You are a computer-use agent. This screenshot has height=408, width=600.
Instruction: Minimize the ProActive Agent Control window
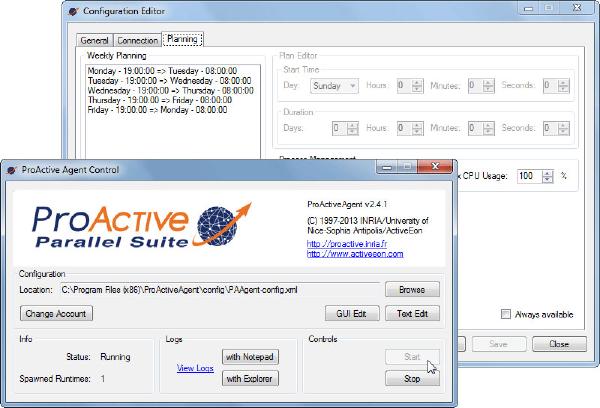[x=387, y=167]
